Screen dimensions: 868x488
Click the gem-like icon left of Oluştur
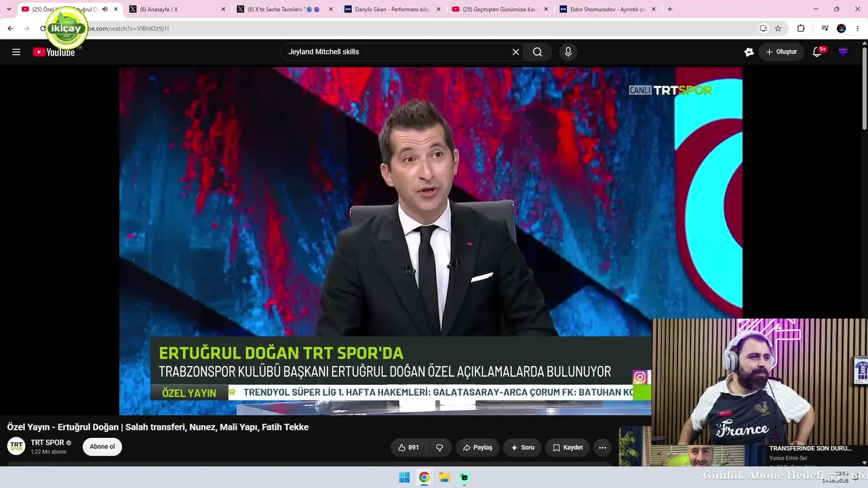click(x=749, y=52)
